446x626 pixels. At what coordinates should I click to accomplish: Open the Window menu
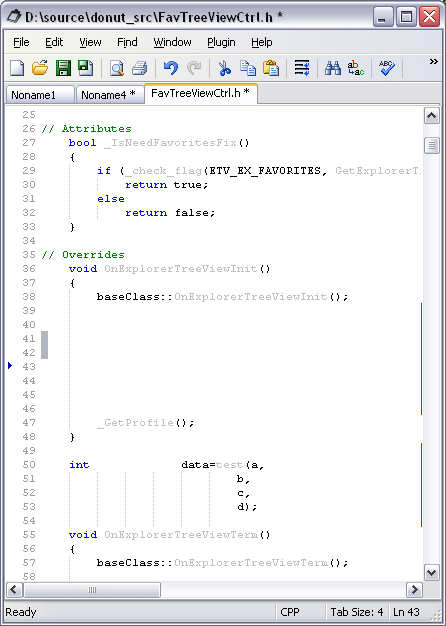pos(172,42)
